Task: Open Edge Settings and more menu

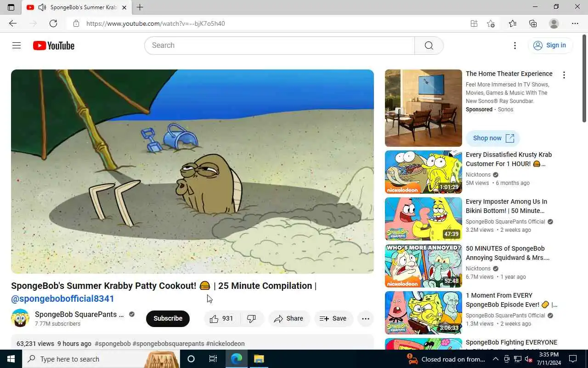Action: 575,23
